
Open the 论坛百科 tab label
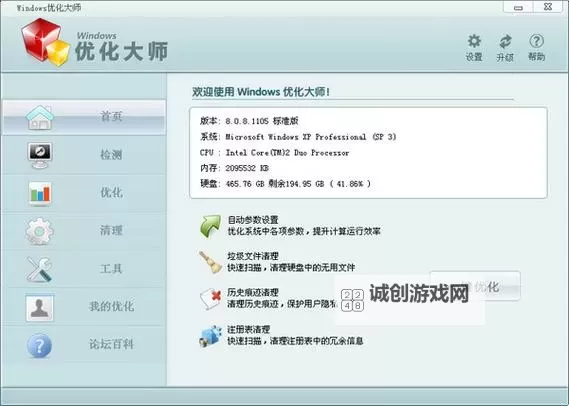(111, 344)
